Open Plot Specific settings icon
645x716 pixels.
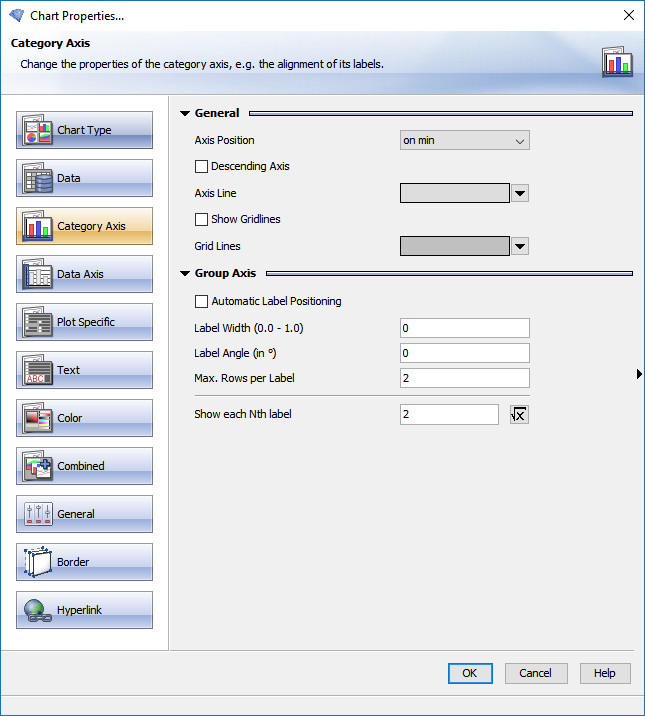coord(38,323)
